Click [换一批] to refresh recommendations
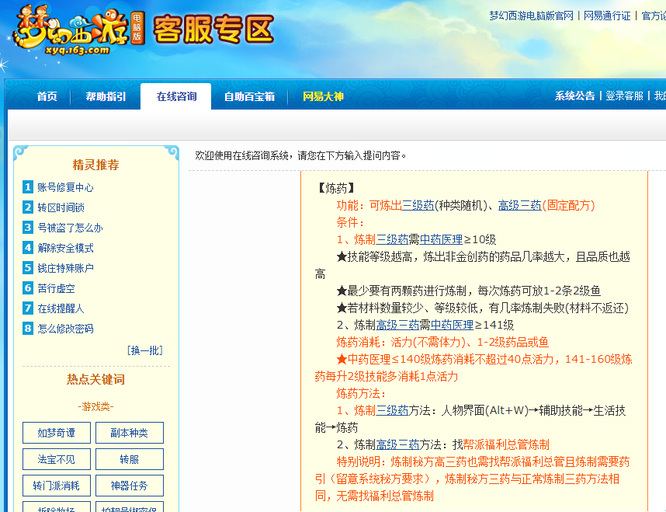 click(x=145, y=350)
